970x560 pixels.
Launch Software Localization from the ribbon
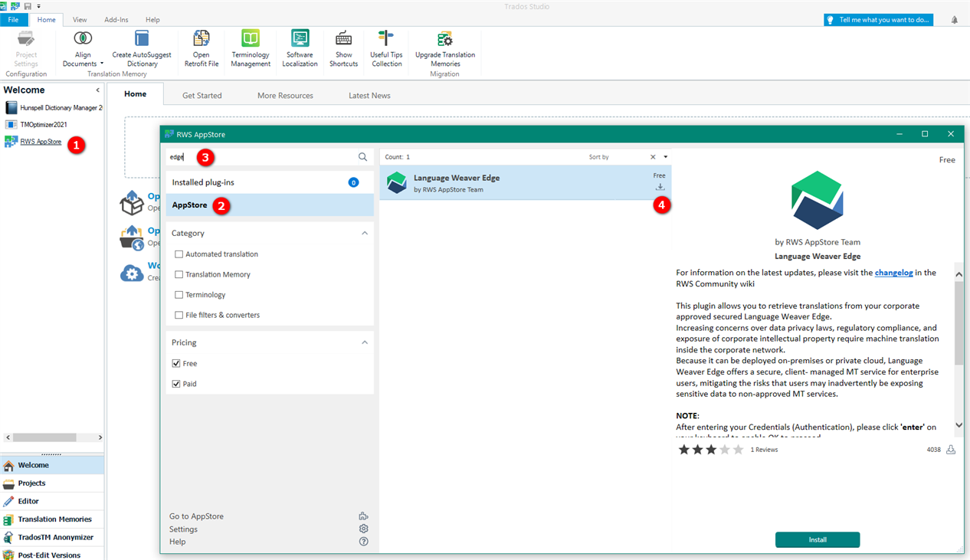pos(300,47)
